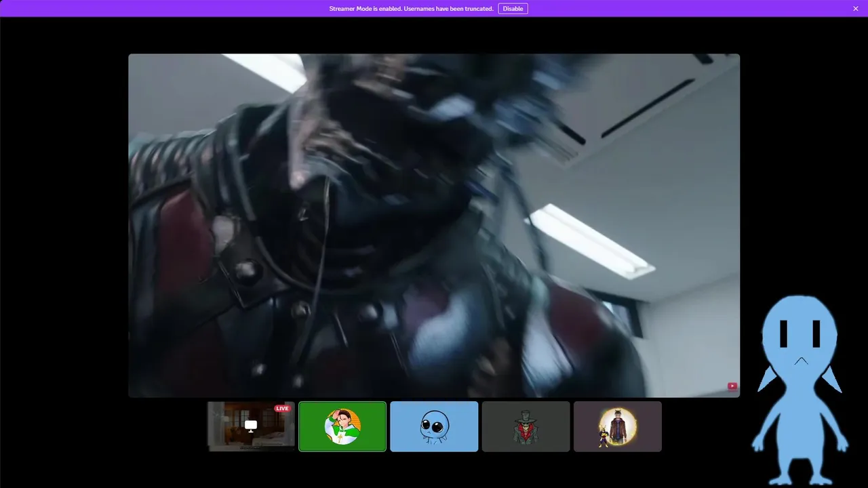Dismiss the Streamer Mode banner with X
Screen dimensions: 868x488
(856, 9)
